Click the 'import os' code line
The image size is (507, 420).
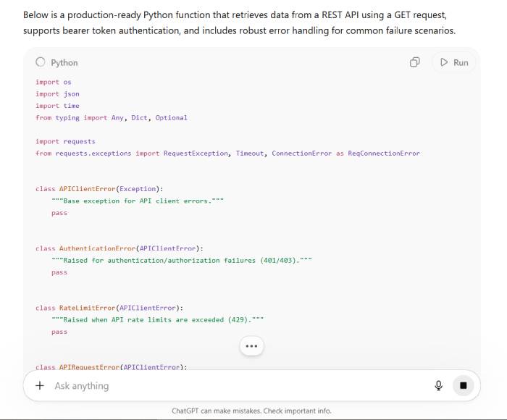(54, 82)
